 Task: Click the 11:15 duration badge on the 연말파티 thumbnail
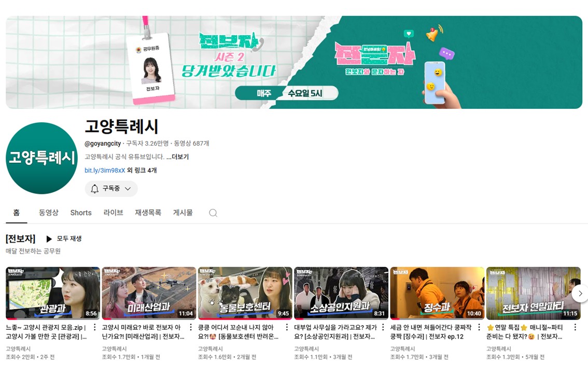(570, 314)
